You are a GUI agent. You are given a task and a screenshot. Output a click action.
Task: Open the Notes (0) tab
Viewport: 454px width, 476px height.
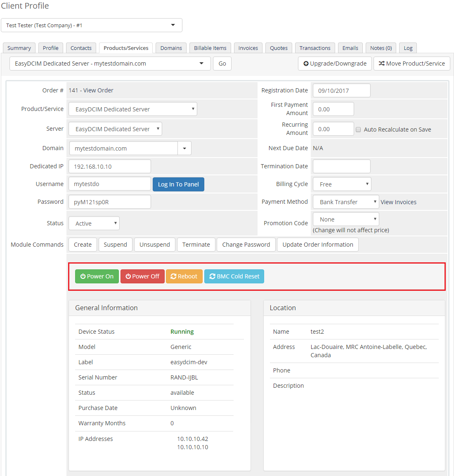(x=381, y=48)
